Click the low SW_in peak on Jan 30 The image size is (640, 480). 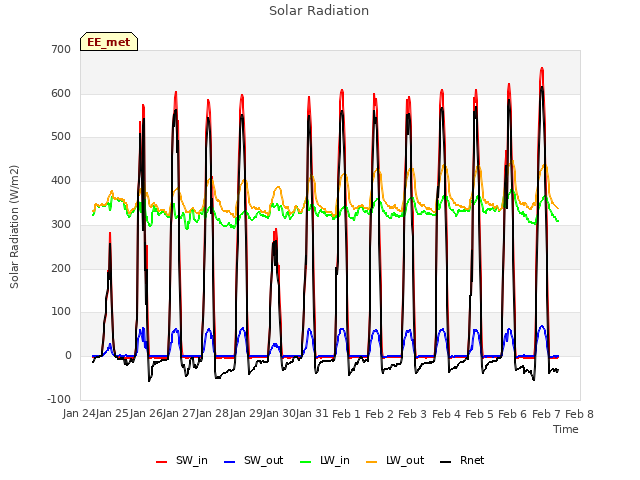[276, 230]
